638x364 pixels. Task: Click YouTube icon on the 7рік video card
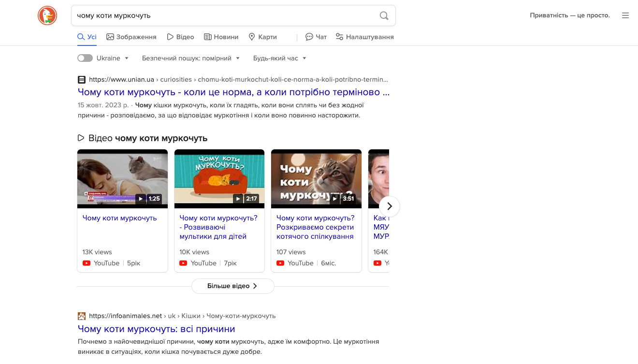coord(184,263)
